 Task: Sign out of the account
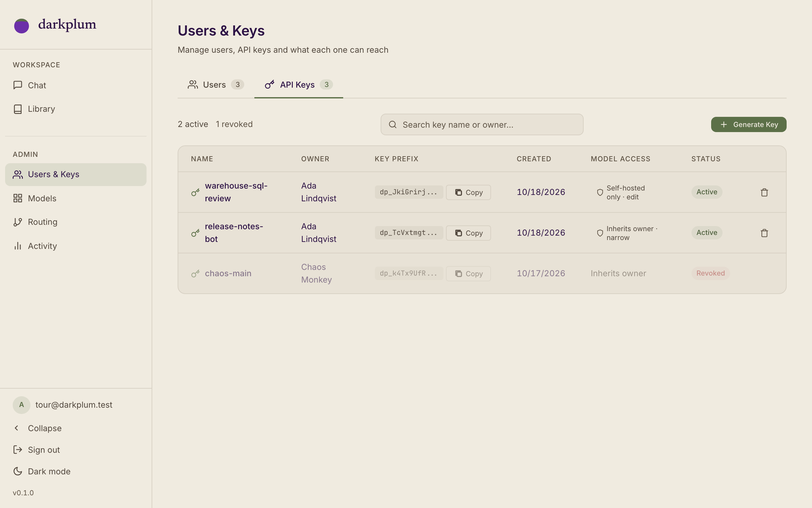(75, 450)
